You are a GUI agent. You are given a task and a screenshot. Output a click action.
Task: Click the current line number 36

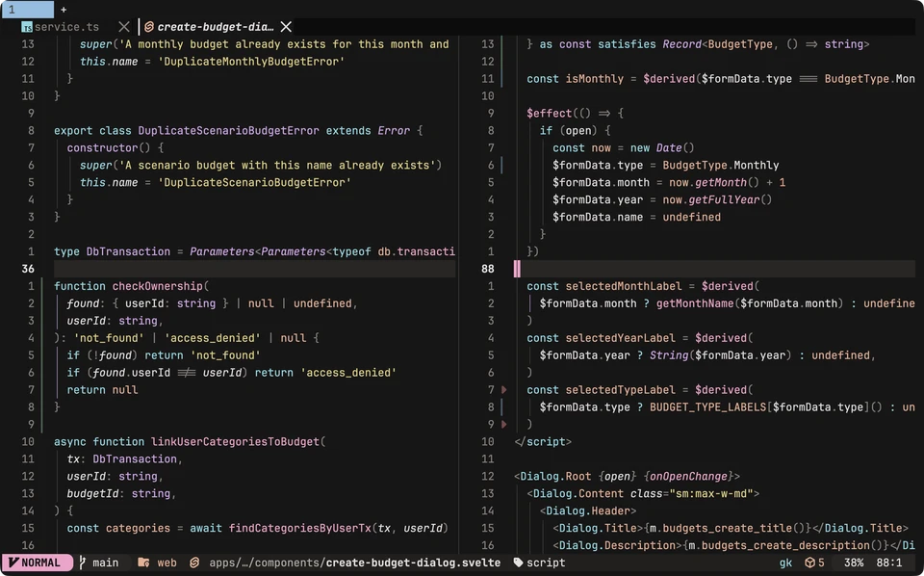click(28, 268)
